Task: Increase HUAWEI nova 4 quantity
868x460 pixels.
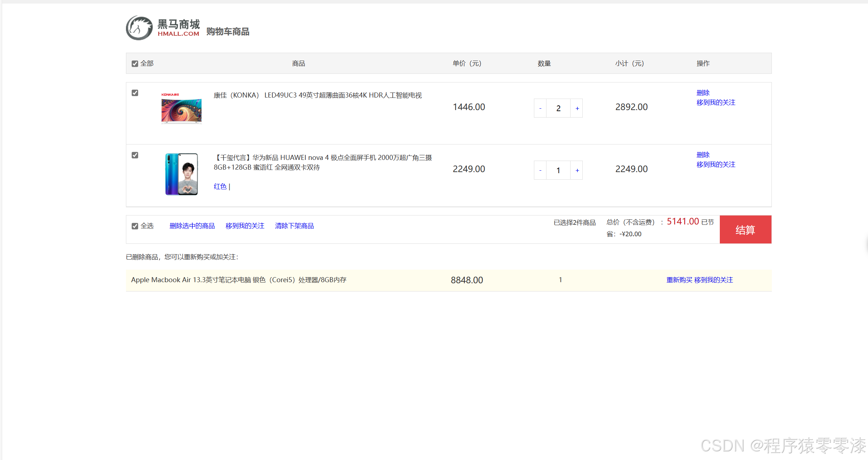Action: 577,170
